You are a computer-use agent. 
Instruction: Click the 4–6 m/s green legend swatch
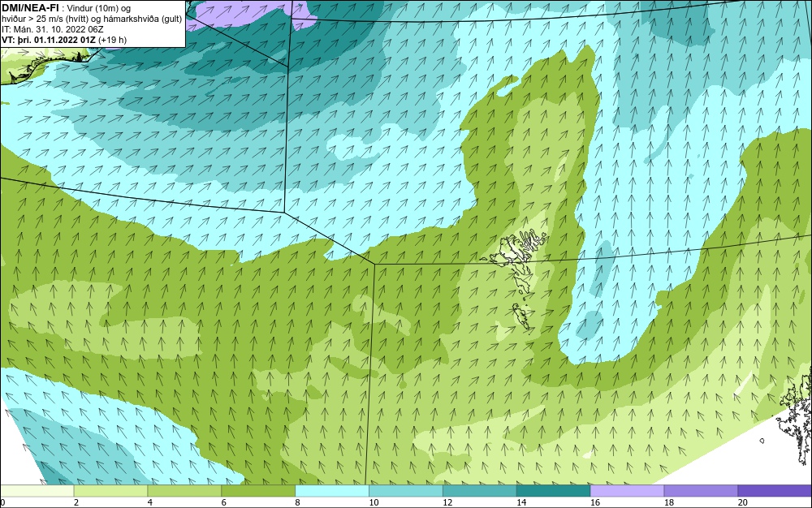coord(184,491)
